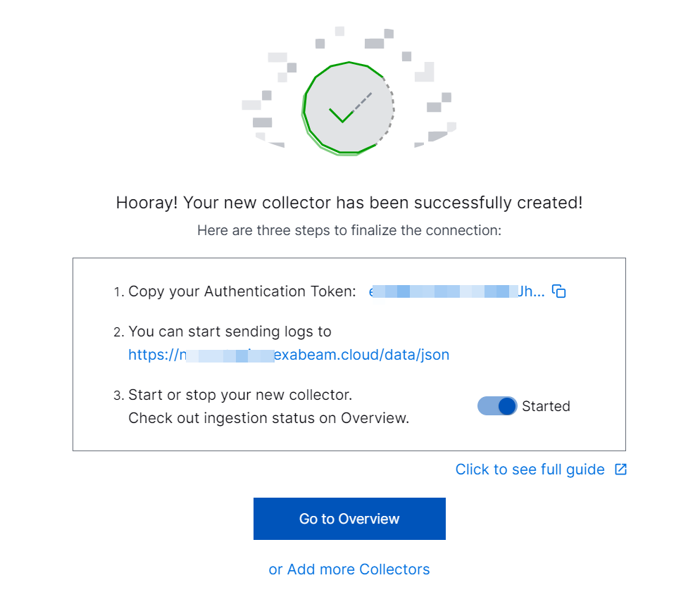Screen dimensions: 700x611
Task: Toggle the new collector Started switch
Action: [497, 406]
